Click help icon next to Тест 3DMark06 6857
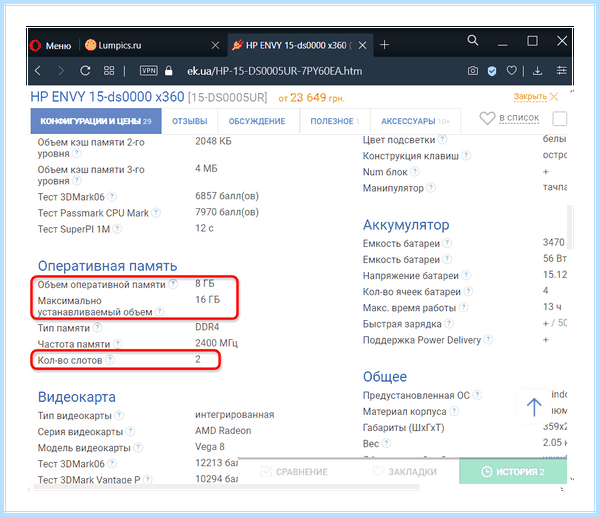The width and height of the screenshot is (600, 517). (111, 197)
